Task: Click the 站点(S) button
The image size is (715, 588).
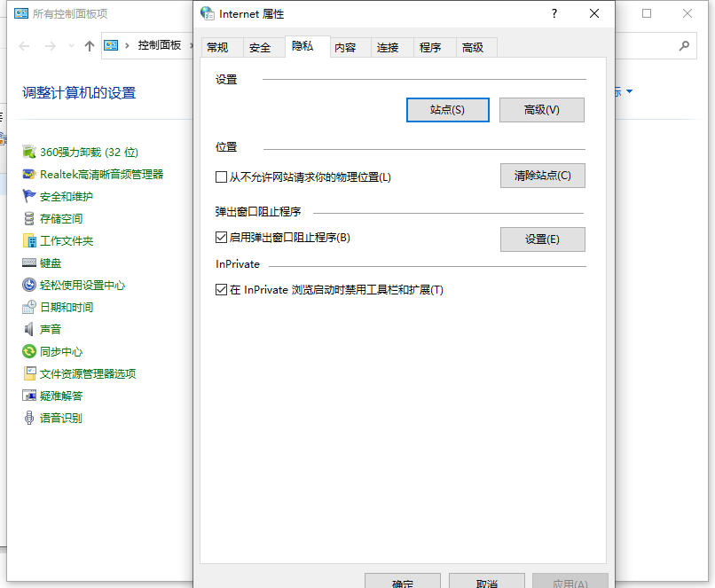Action: (447, 110)
